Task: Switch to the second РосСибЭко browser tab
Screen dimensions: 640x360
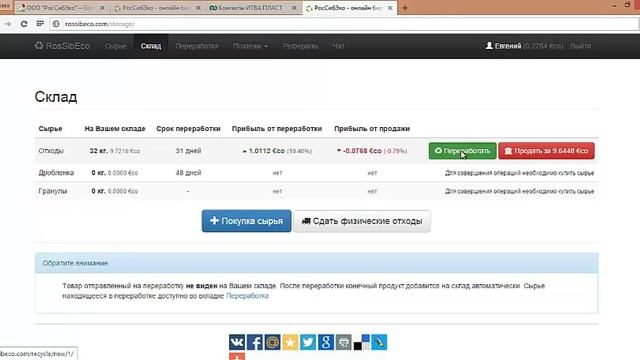Action: (x=155, y=8)
